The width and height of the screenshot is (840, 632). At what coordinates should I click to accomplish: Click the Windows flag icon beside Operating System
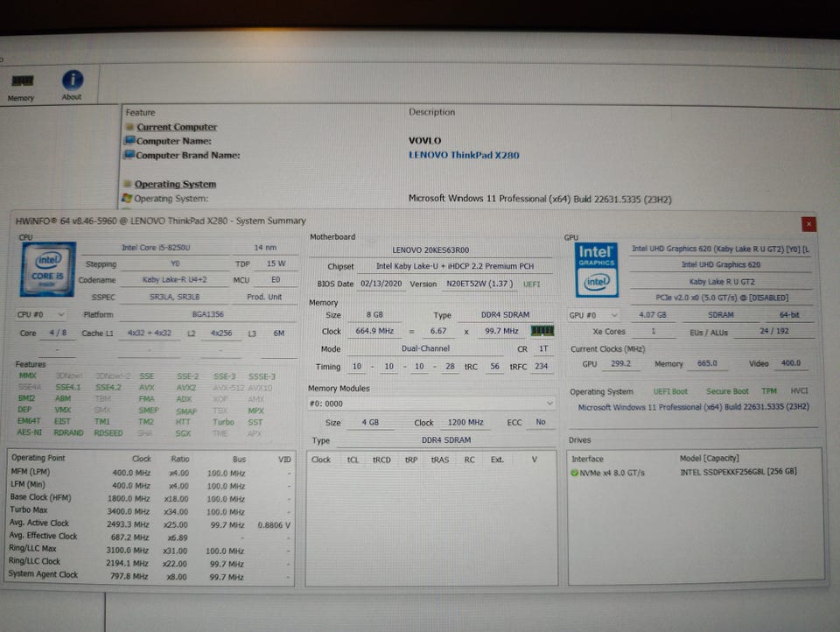[x=127, y=199]
